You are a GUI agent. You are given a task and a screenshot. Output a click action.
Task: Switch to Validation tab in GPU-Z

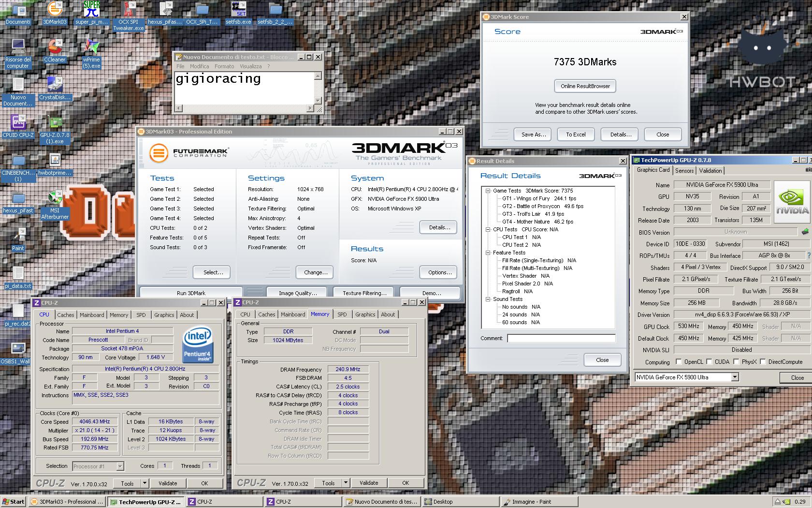coord(710,171)
